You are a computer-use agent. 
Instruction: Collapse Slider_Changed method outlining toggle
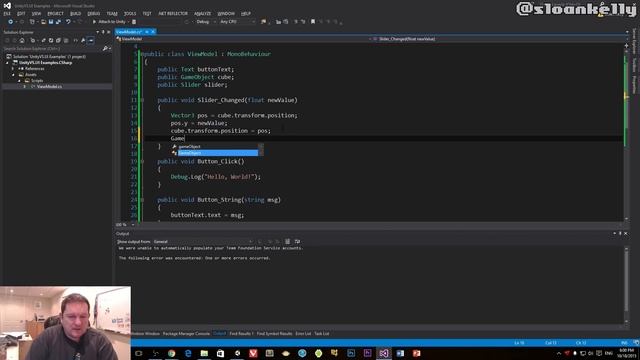[x=142, y=100]
